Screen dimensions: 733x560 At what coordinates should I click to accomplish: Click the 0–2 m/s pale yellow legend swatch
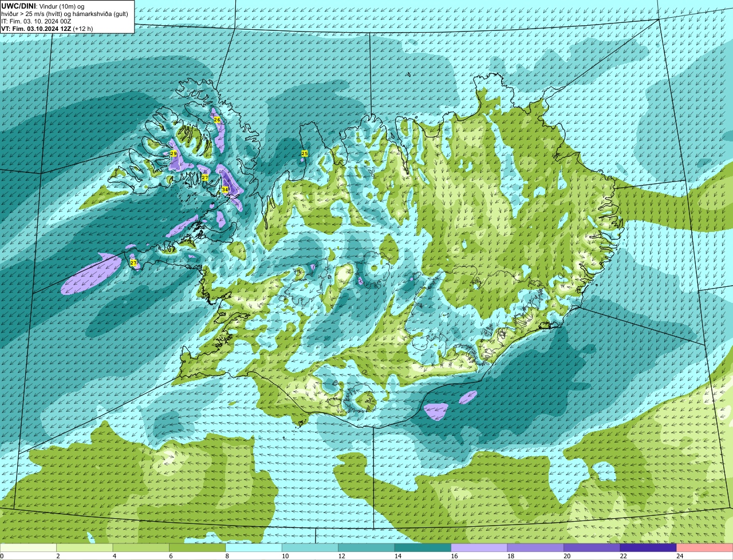(29, 547)
